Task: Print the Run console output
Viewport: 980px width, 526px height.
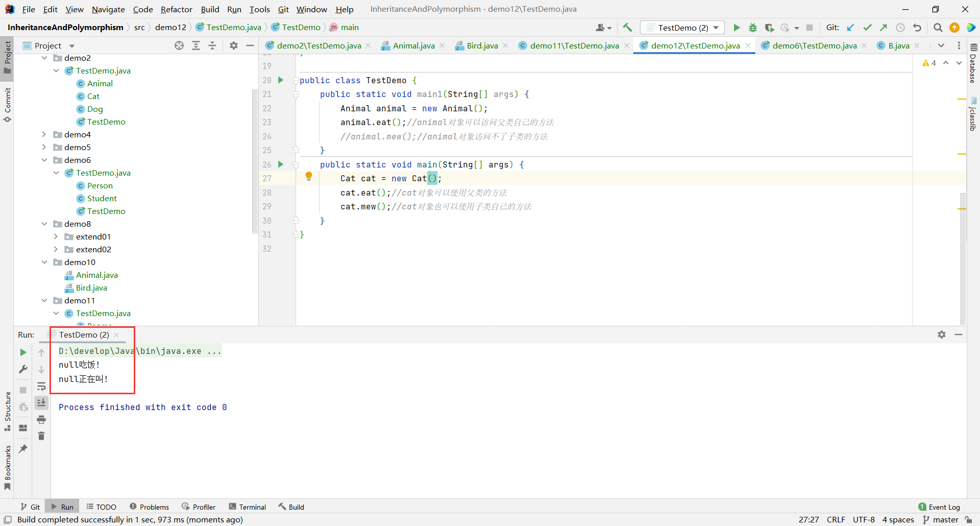Action: (41, 420)
